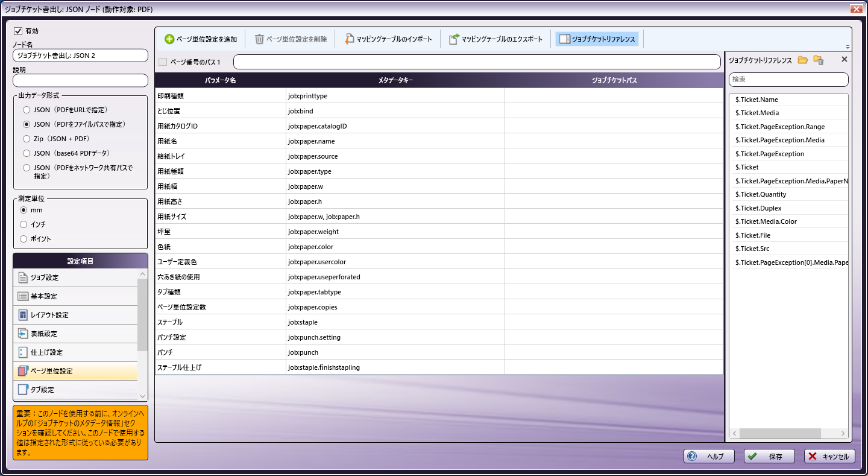Image resolution: width=868 pixels, height=476 pixels.
Task: Click the 基本設定 list icon
Action: [x=23, y=296]
